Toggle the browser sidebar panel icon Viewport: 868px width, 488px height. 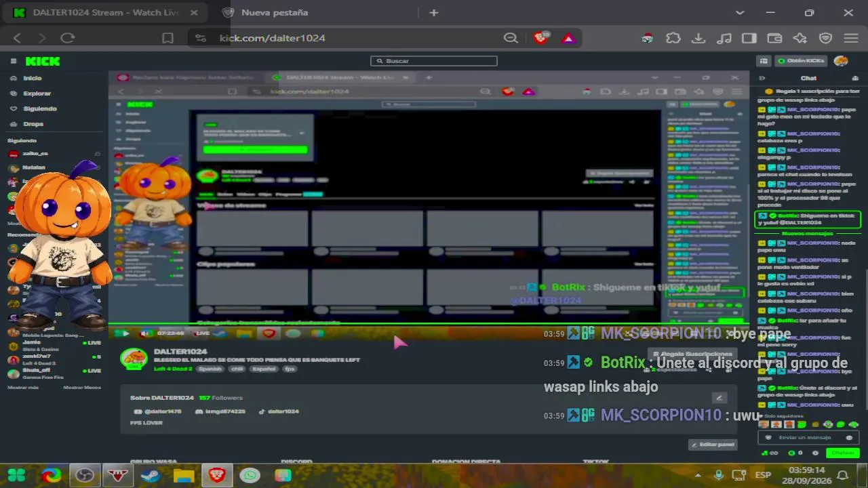coord(749,38)
